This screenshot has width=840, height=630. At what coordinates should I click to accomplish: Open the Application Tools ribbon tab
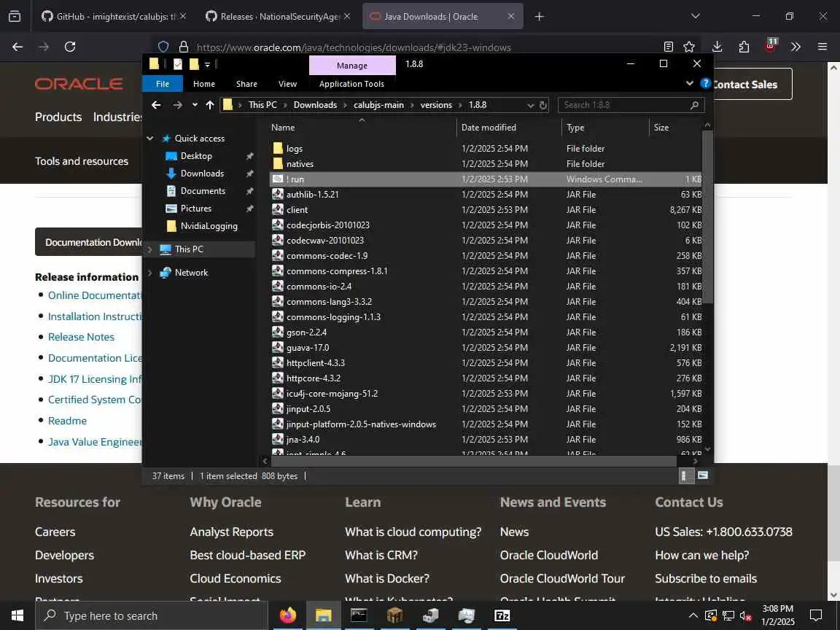(351, 84)
